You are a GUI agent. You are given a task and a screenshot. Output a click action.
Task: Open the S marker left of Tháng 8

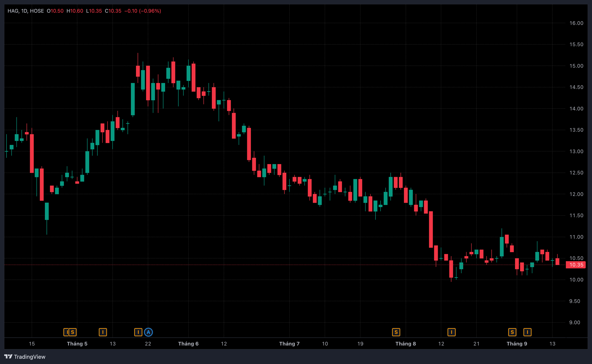[x=396, y=332]
